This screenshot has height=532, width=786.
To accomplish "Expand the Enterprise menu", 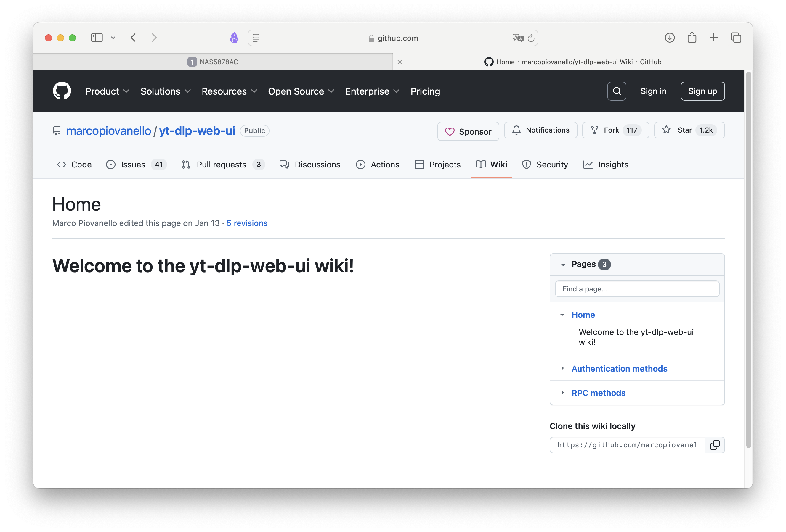I will [372, 91].
